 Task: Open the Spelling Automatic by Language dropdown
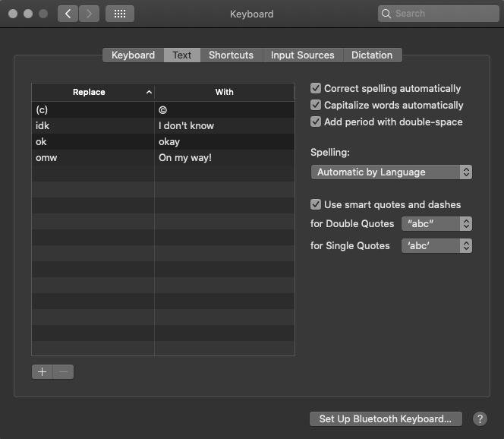pyautogui.click(x=391, y=172)
